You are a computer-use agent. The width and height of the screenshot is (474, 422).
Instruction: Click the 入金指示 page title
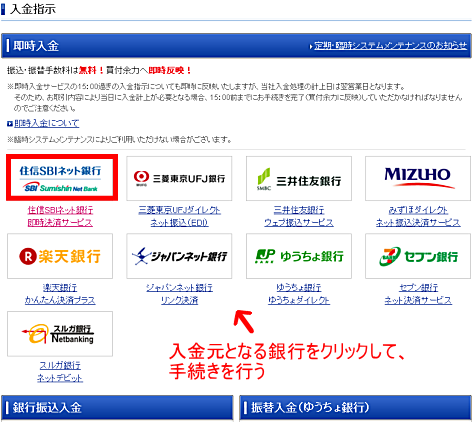(x=33, y=9)
